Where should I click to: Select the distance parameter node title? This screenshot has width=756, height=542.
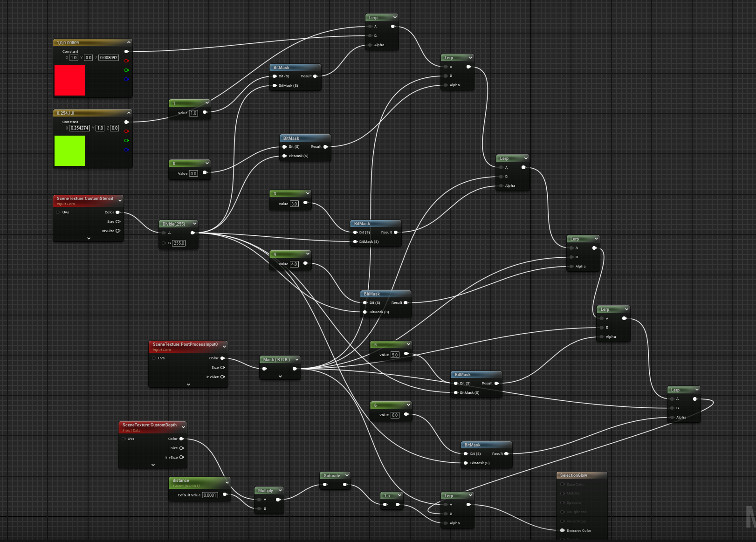click(x=181, y=480)
